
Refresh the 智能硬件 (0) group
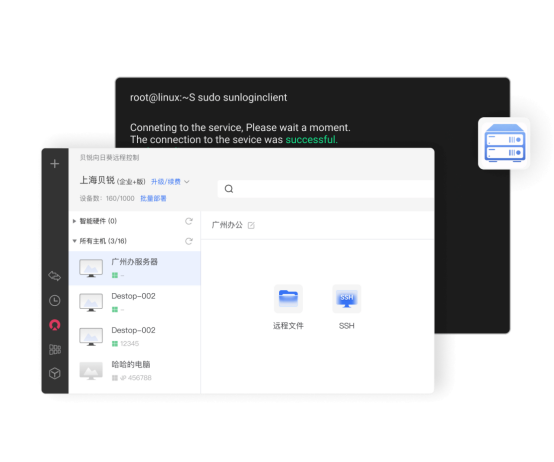[x=189, y=221]
